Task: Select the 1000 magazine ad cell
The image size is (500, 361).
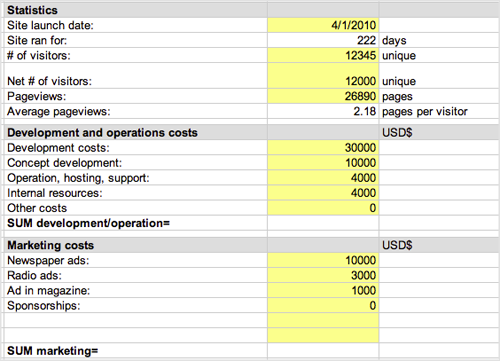Action: pyautogui.click(x=323, y=290)
